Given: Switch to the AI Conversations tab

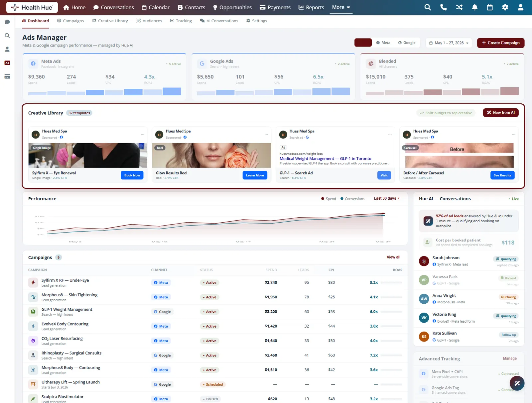Looking at the screenshot, I should (219, 21).
